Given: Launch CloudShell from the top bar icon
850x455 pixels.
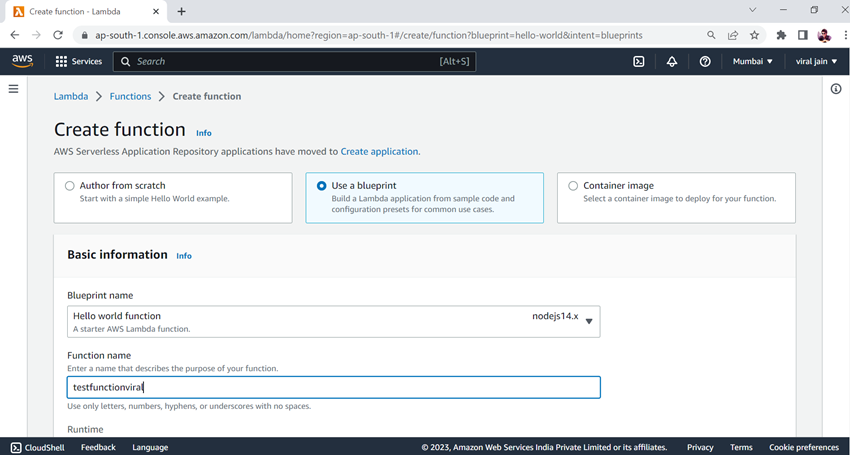Looking at the screenshot, I should pos(639,61).
